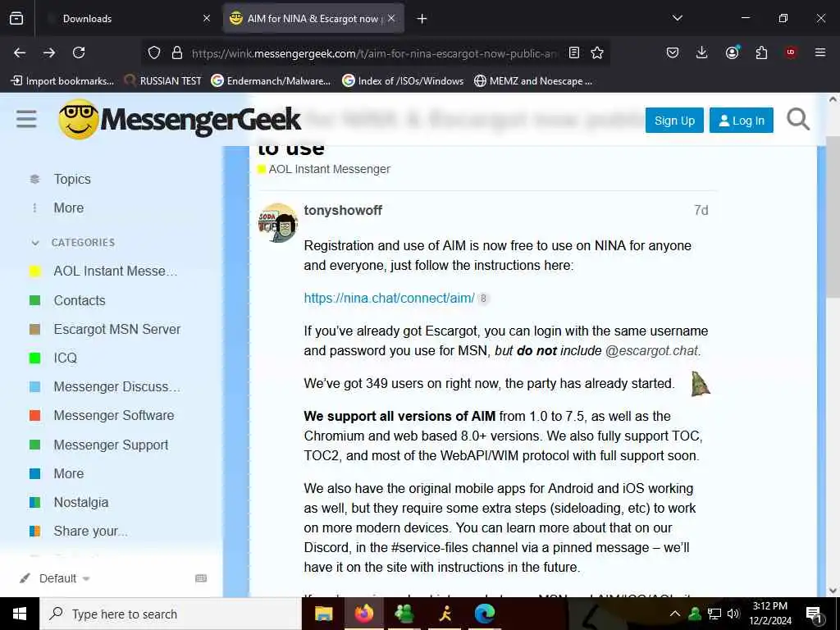This screenshot has width=840, height=630.
Task: Select the More category with blue square
Action: [57, 473]
